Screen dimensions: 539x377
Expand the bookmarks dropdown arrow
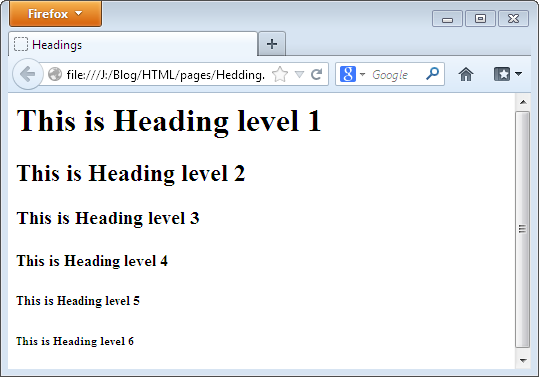click(x=518, y=74)
